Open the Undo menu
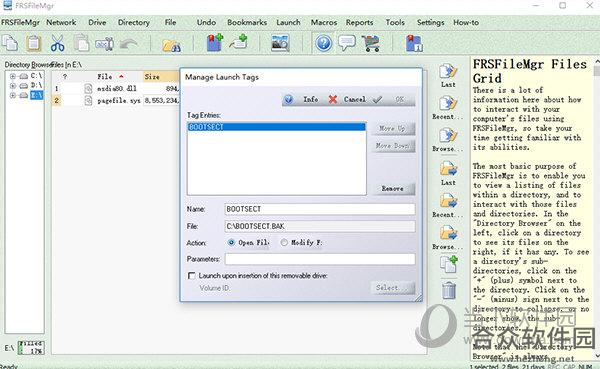The width and height of the screenshot is (600, 369). click(x=206, y=23)
